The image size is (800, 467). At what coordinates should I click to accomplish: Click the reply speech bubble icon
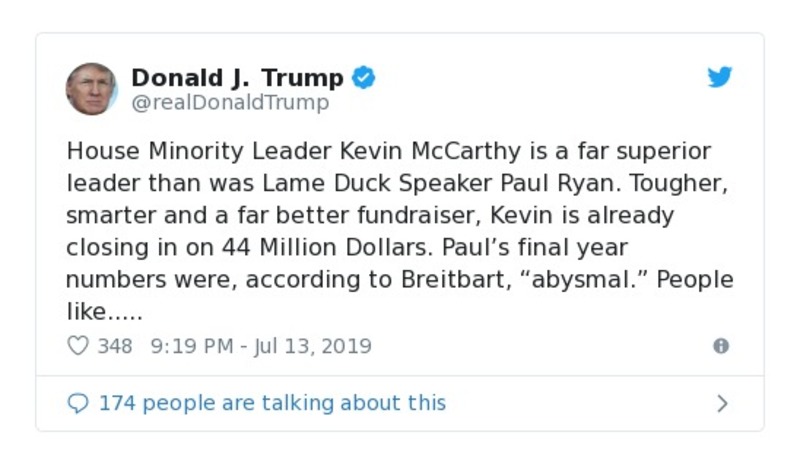(78, 403)
